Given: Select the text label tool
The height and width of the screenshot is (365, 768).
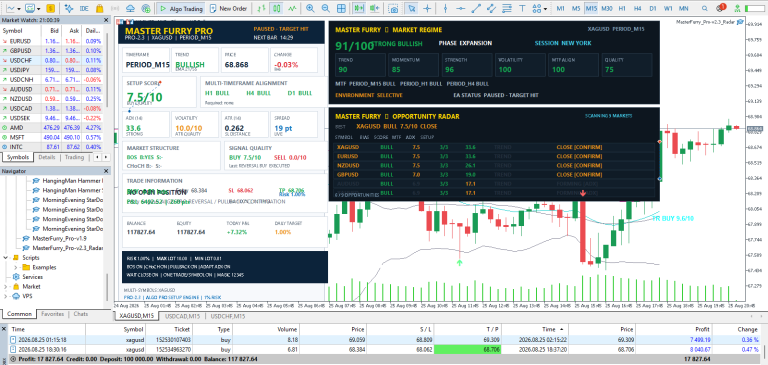Looking at the screenshot, I should coord(523,8).
